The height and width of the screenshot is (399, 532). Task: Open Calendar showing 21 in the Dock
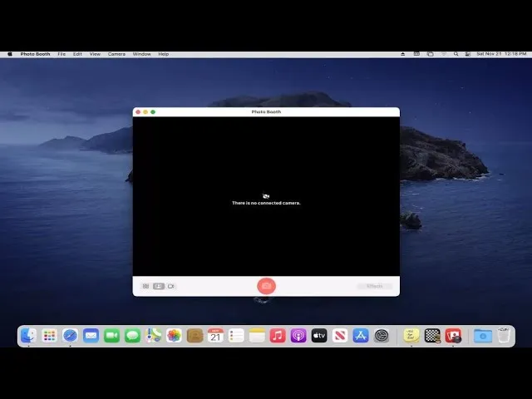pyautogui.click(x=215, y=336)
